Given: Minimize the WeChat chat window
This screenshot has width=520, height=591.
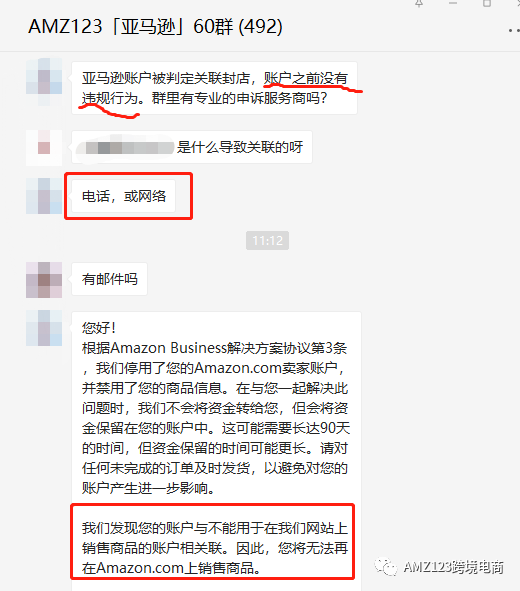Looking at the screenshot, I should tap(453, 3).
